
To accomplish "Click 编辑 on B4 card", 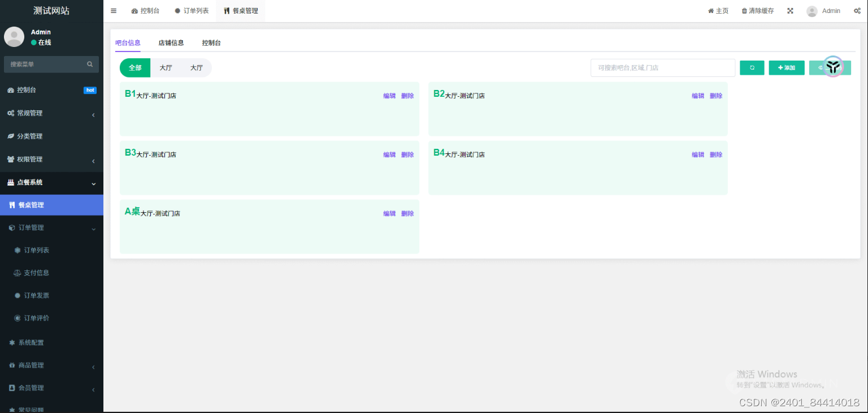I will 698,155.
